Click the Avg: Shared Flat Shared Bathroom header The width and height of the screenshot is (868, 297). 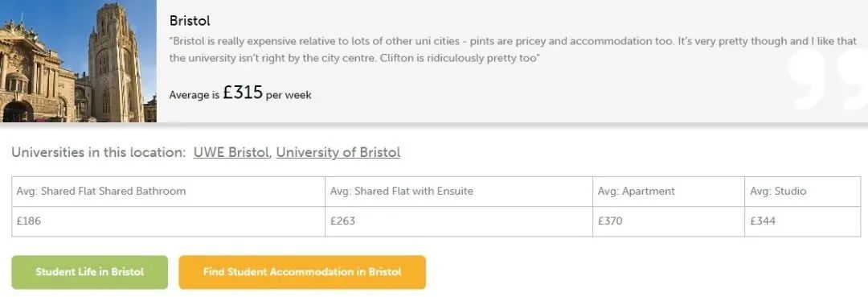(x=168, y=192)
